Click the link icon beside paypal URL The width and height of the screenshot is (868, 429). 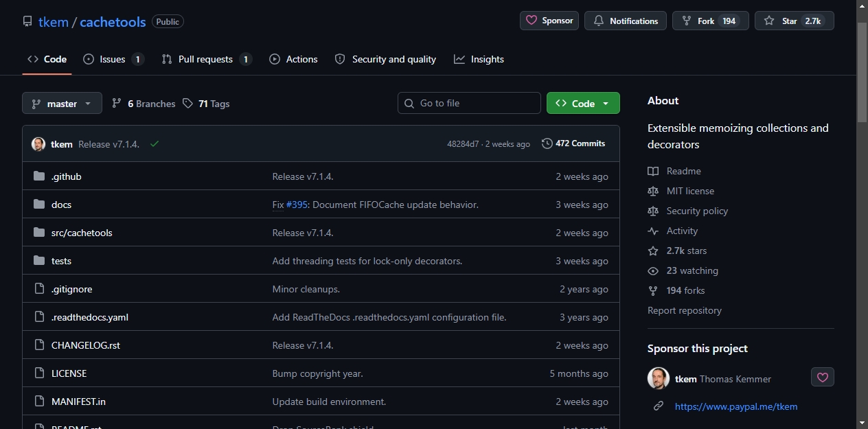pyautogui.click(x=659, y=406)
